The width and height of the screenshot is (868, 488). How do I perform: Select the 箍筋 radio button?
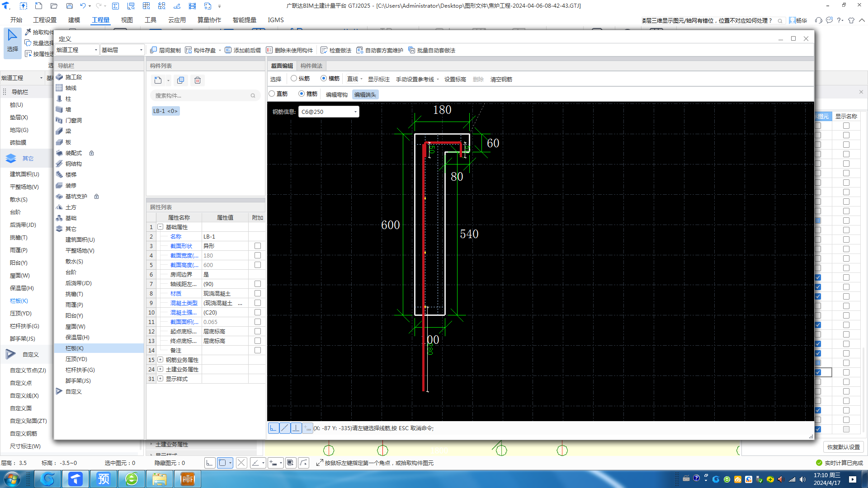(302, 94)
